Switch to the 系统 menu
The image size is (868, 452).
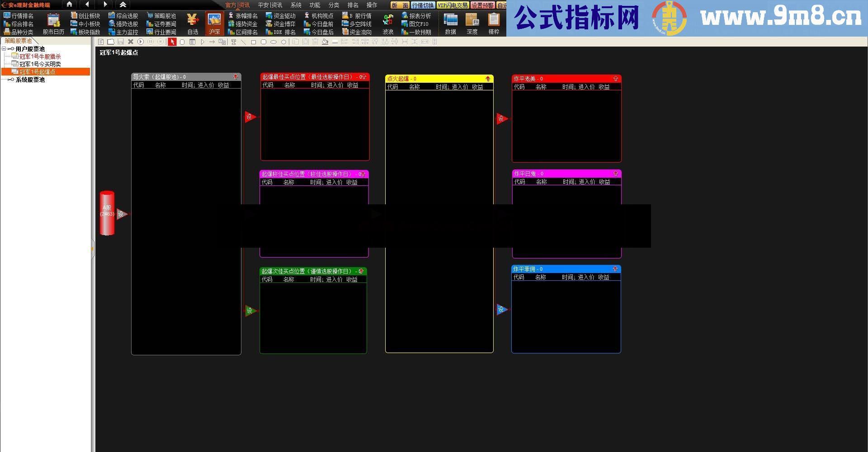[x=295, y=5]
